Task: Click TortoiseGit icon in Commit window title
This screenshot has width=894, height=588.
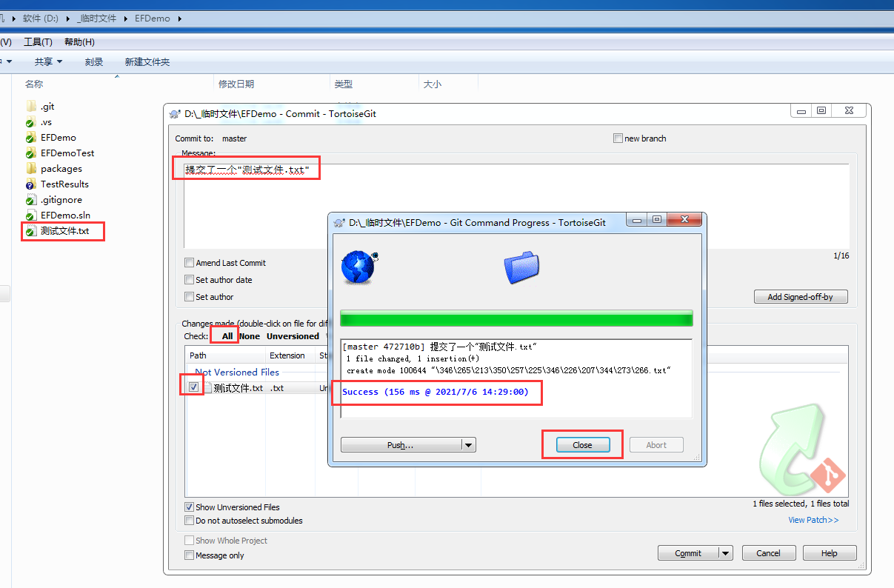Action: pyautogui.click(x=175, y=114)
